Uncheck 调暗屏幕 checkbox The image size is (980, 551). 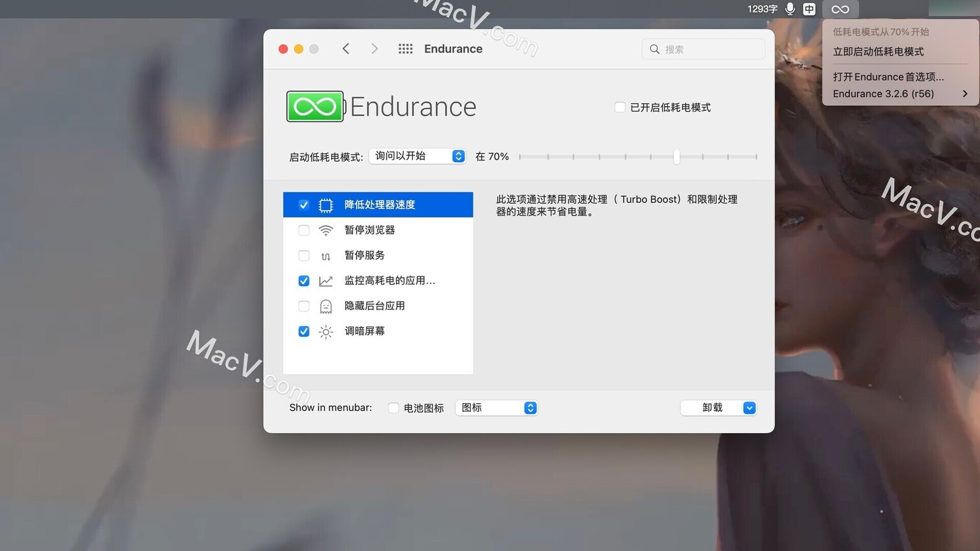pos(304,332)
